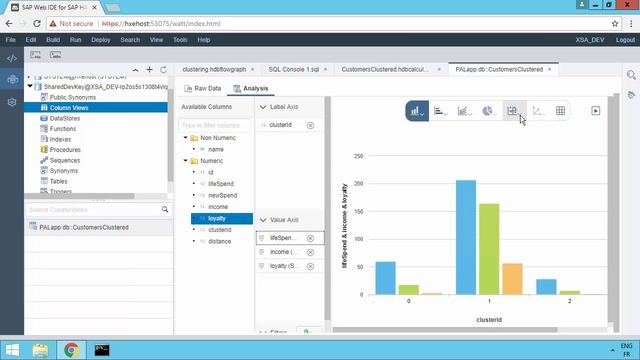Select the tree map chart type
The image size is (640, 360).
point(513,111)
